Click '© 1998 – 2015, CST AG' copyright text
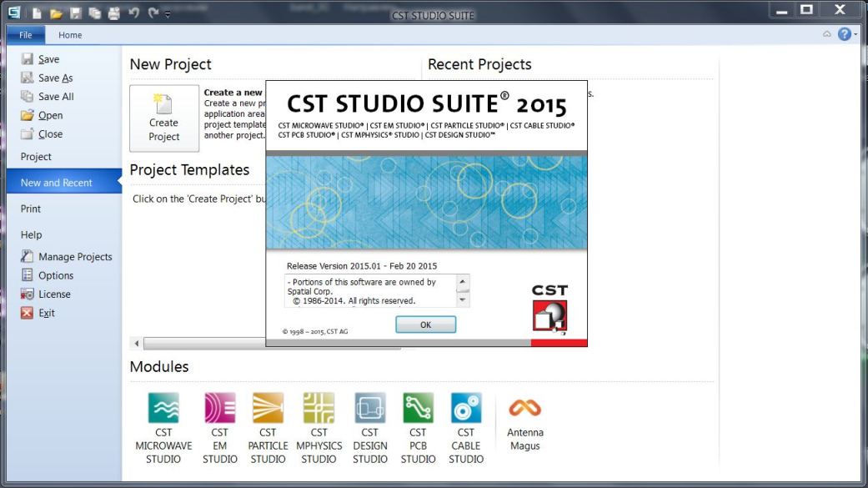The image size is (868, 488). click(x=315, y=332)
